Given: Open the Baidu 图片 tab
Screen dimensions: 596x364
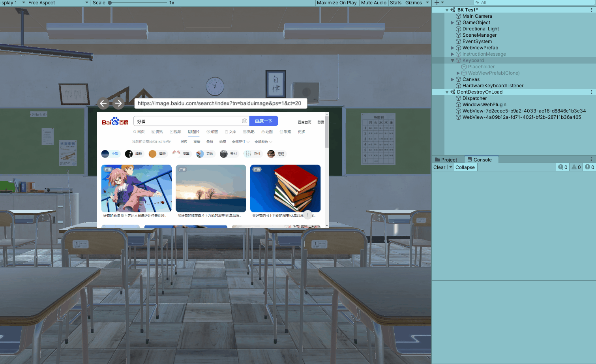Looking at the screenshot, I should pyautogui.click(x=194, y=132).
